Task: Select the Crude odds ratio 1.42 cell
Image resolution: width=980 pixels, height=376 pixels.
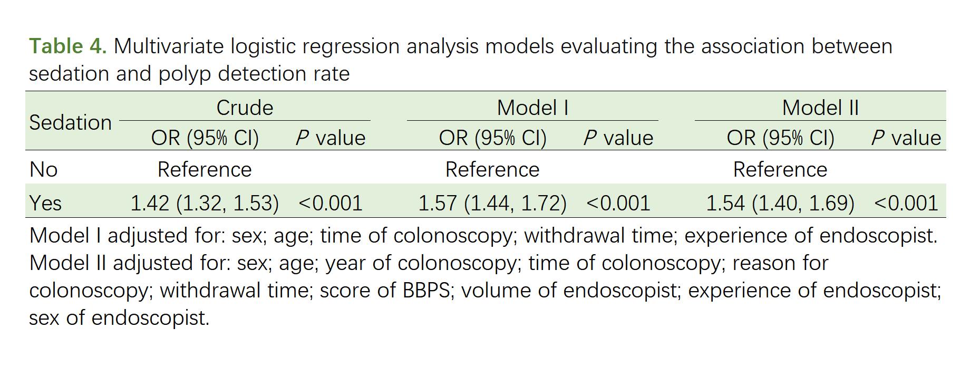Action: 204,203
